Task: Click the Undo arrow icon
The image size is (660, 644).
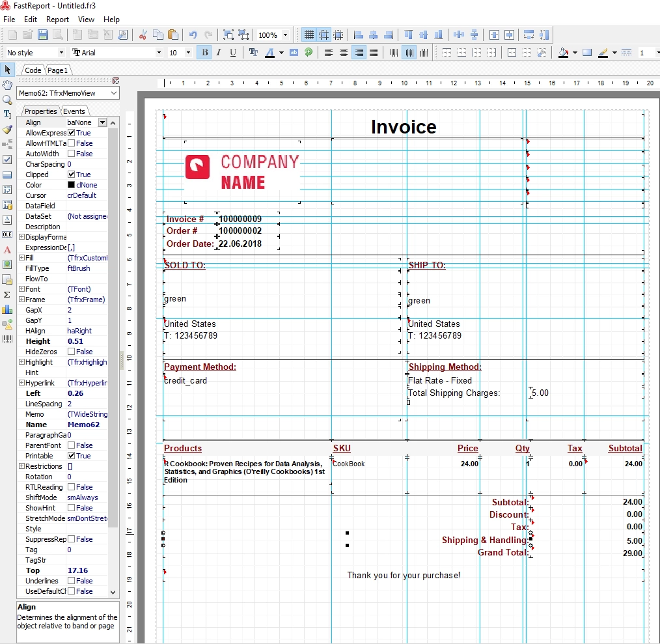Action: pos(193,35)
